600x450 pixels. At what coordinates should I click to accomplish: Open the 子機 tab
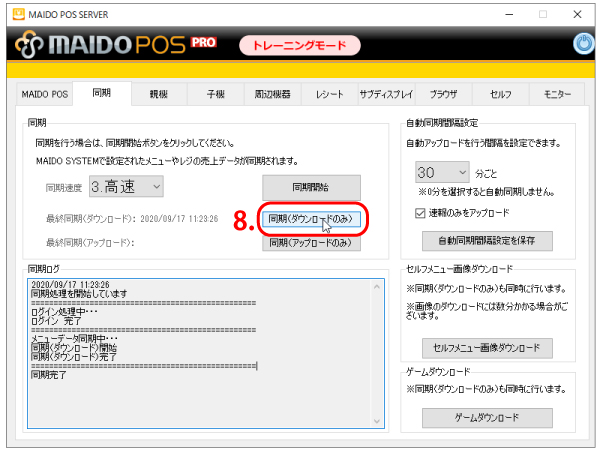pos(216,94)
